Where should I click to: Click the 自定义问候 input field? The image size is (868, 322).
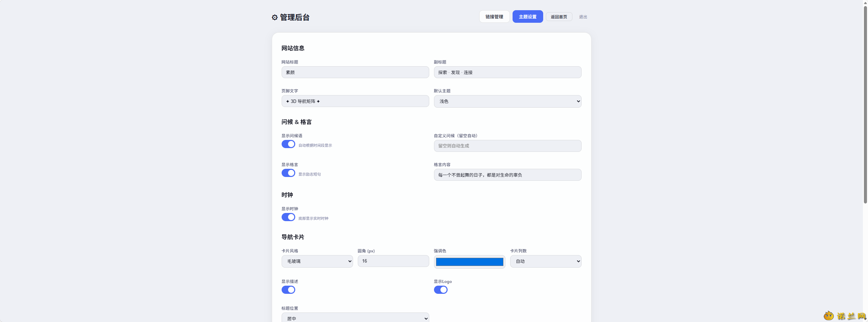[x=507, y=146]
